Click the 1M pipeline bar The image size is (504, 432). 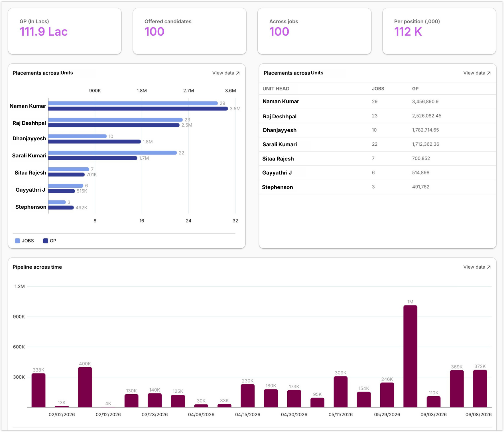pos(410,356)
